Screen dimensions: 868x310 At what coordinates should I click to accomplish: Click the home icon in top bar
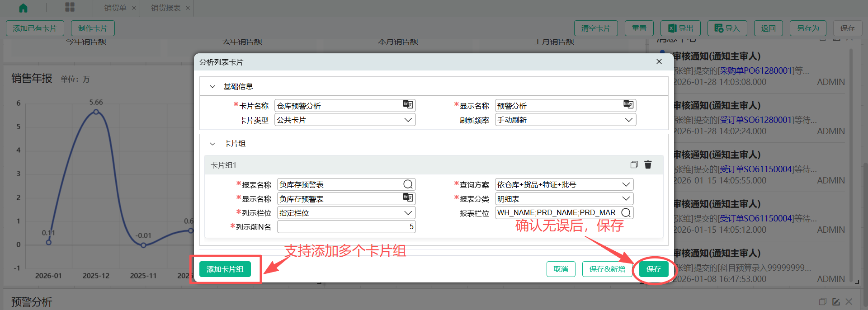point(23,8)
